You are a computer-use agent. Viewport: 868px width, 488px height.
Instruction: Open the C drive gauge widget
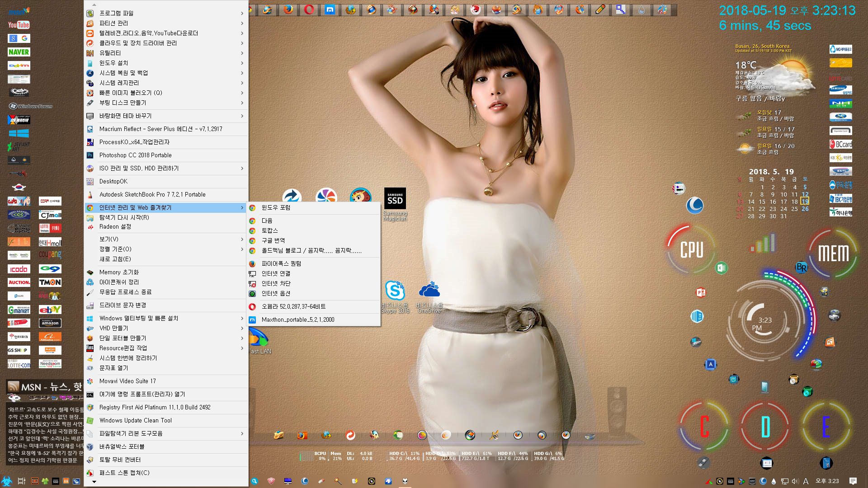coord(704,427)
